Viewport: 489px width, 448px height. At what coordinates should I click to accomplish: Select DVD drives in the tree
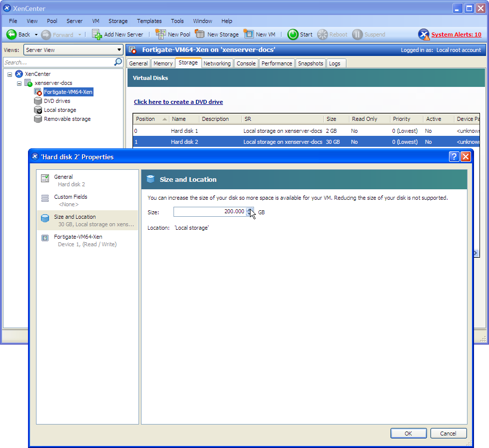point(57,101)
